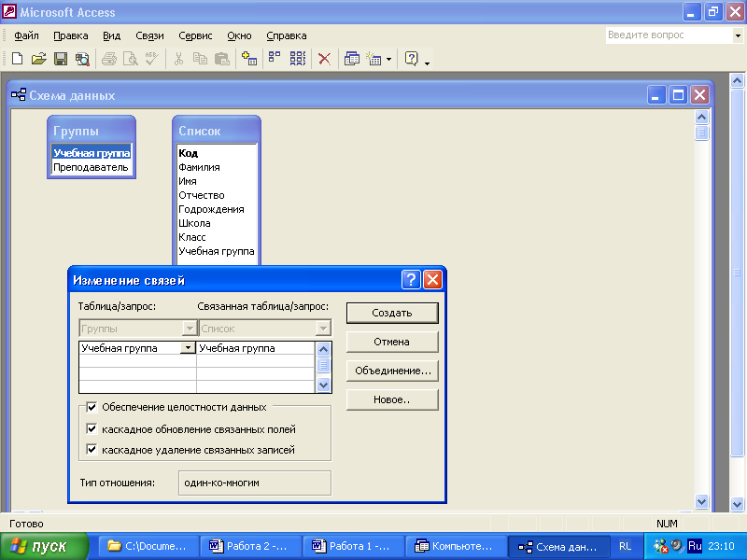The height and width of the screenshot is (560, 747).
Task: Click the spelling check icon
Action: tap(152, 59)
